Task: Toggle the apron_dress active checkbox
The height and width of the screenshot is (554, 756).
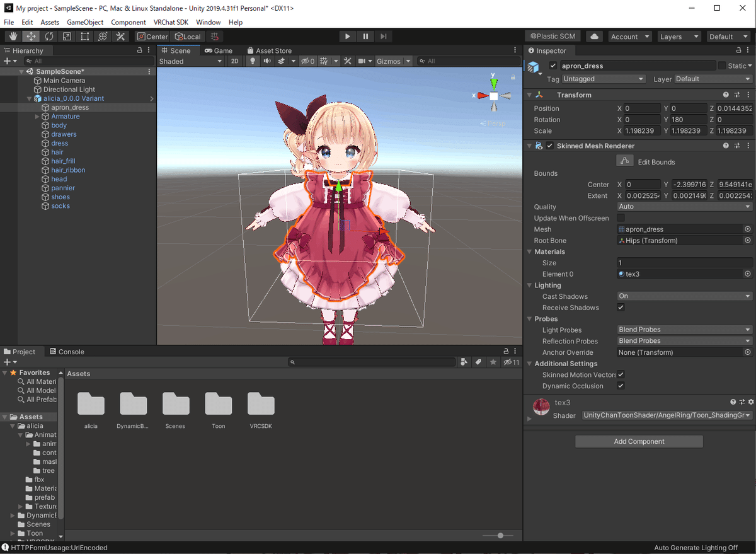Action: coord(553,66)
